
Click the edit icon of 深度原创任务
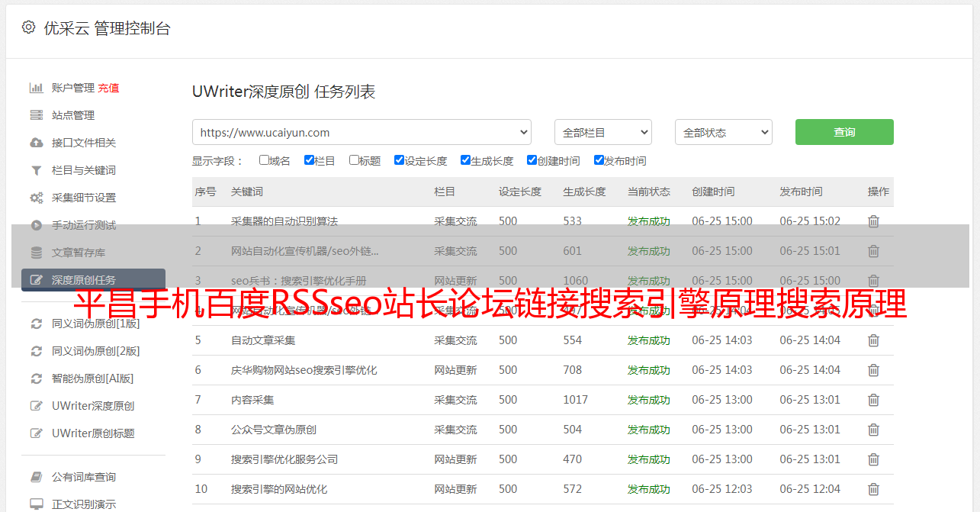[36, 280]
